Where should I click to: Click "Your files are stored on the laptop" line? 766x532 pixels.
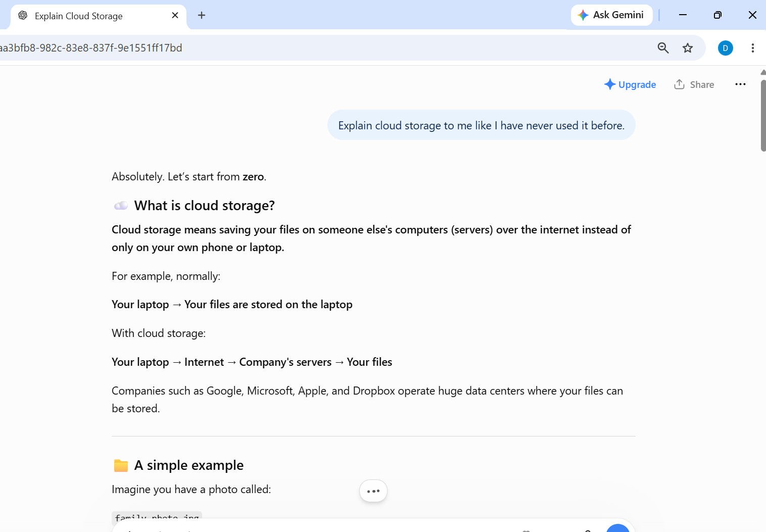(268, 305)
